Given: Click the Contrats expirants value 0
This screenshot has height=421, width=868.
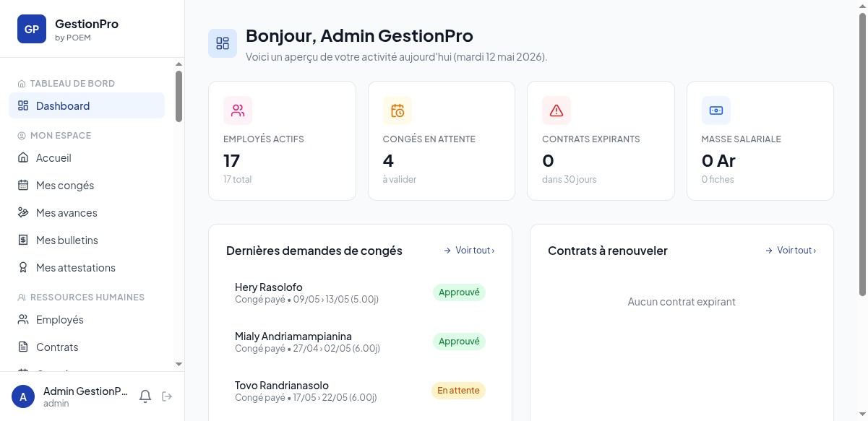Looking at the screenshot, I should [x=548, y=160].
